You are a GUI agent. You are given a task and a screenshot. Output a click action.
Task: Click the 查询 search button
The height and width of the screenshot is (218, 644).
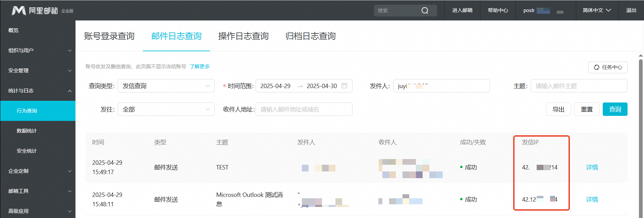[x=615, y=109]
